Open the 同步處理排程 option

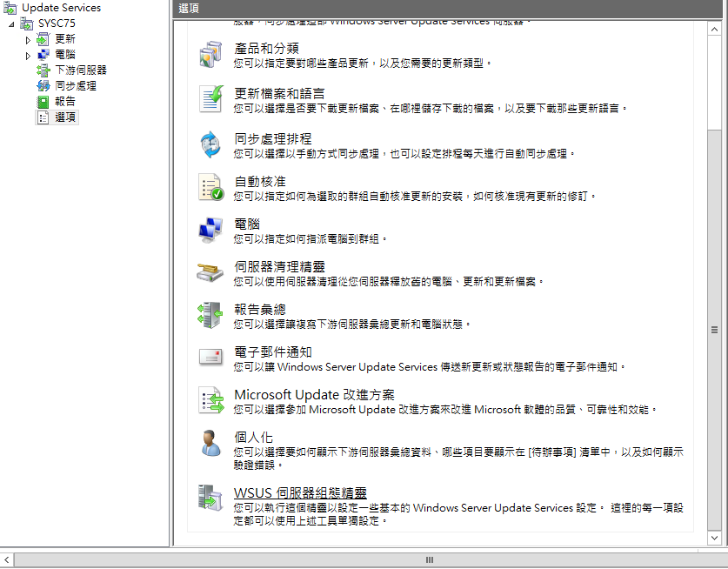pyautogui.click(x=272, y=139)
